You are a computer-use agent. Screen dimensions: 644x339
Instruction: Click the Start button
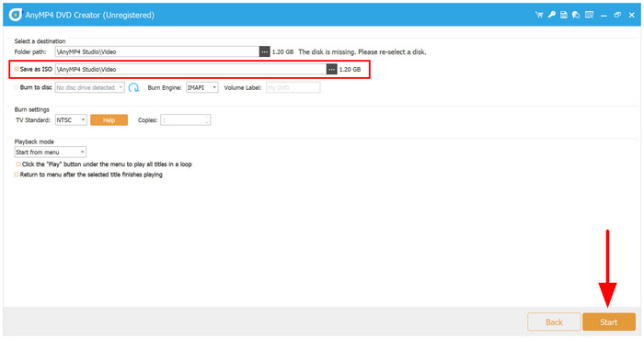[609, 322]
